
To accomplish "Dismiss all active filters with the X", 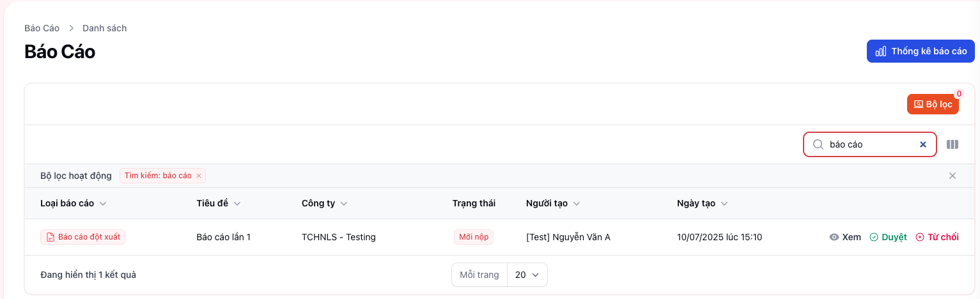I will 953,176.
